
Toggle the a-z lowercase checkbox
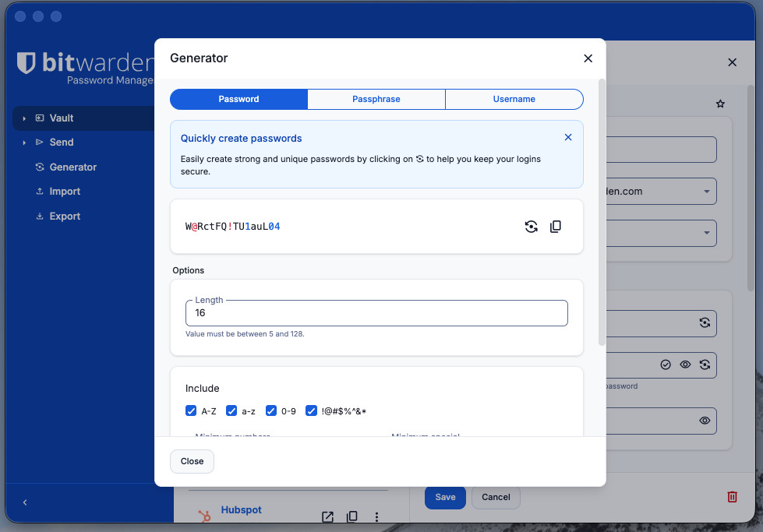click(x=231, y=411)
